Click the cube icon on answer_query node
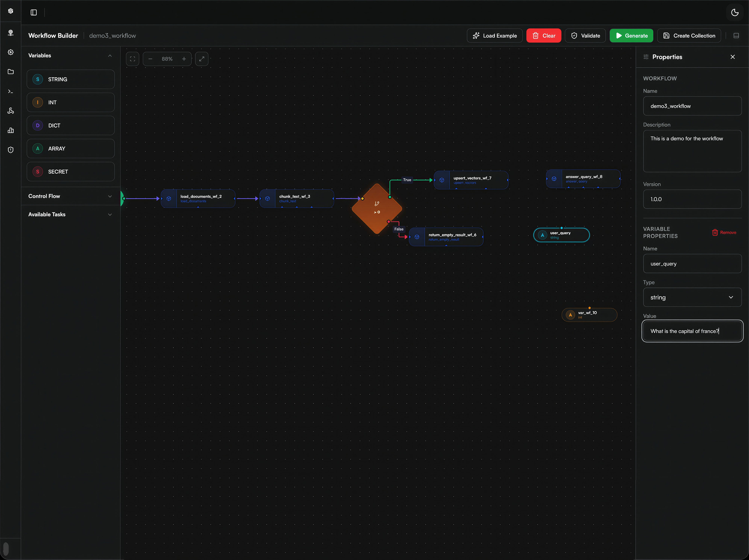 point(554,179)
